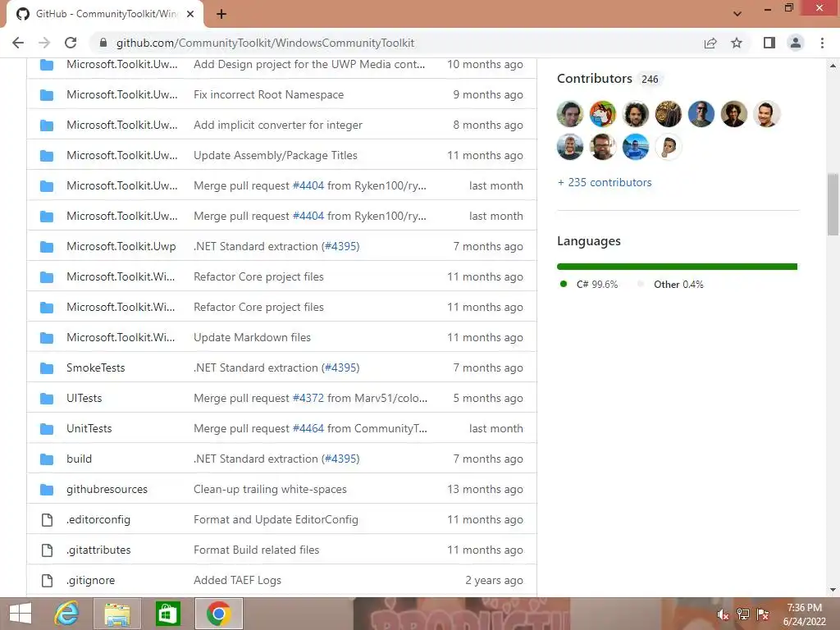Open Action Center flag icon in tray
The image size is (840, 630).
[x=763, y=614]
